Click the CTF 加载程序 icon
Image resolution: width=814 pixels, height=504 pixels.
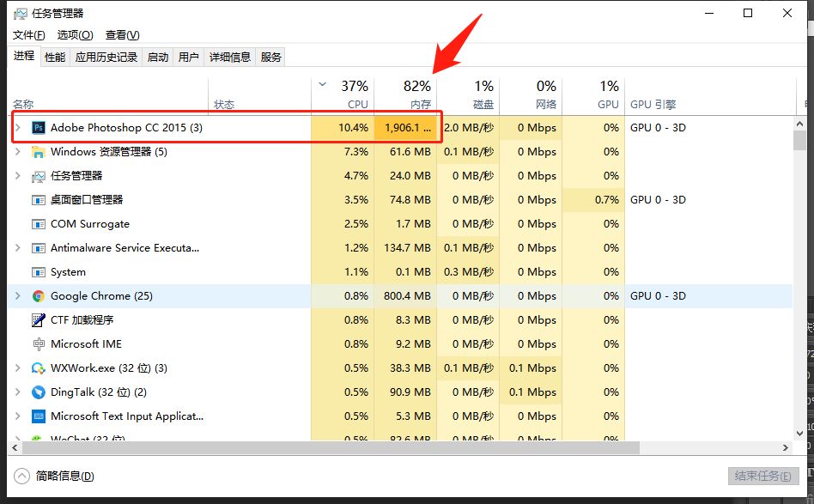pyautogui.click(x=39, y=320)
